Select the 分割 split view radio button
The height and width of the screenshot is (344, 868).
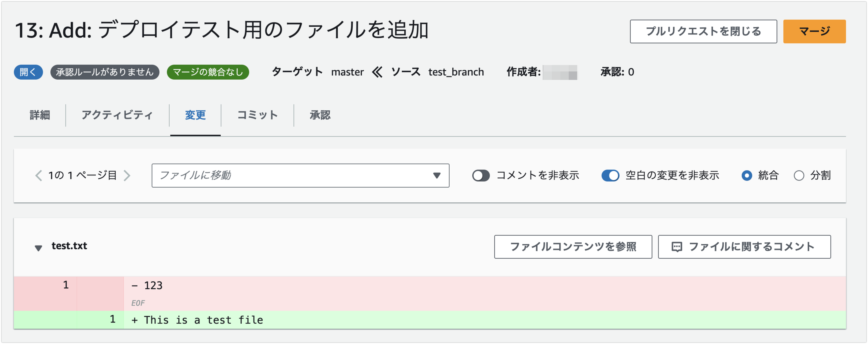coord(799,176)
